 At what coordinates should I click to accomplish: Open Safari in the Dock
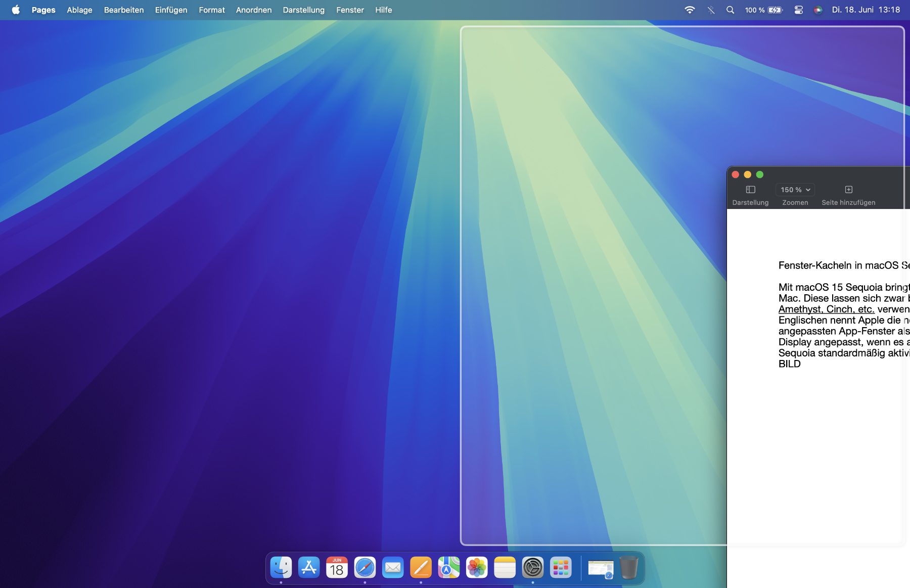coord(365,568)
